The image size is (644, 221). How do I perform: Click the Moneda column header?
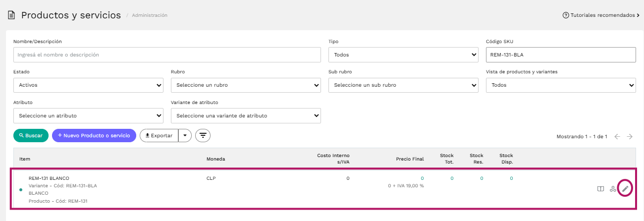point(215,159)
